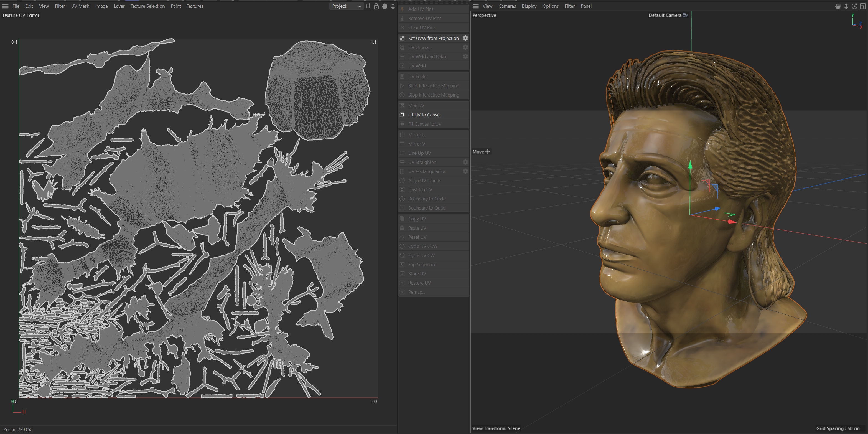The height and width of the screenshot is (434, 868).
Task: Click the viewport orbit/rotate camera icon
Action: pos(854,6)
